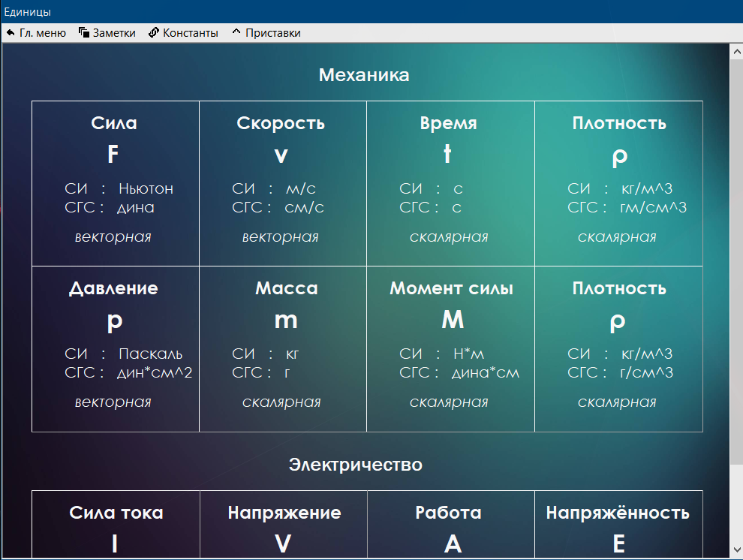Click the m symbol in Масса card
Image resolution: width=743 pixels, height=560 pixels.
(x=286, y=321)
